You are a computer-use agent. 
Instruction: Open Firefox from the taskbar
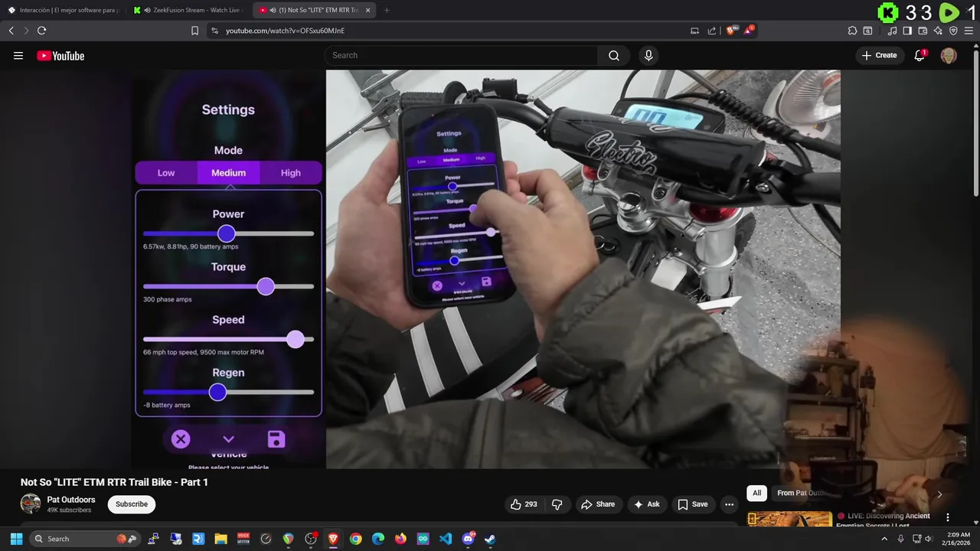click(400, 539)
